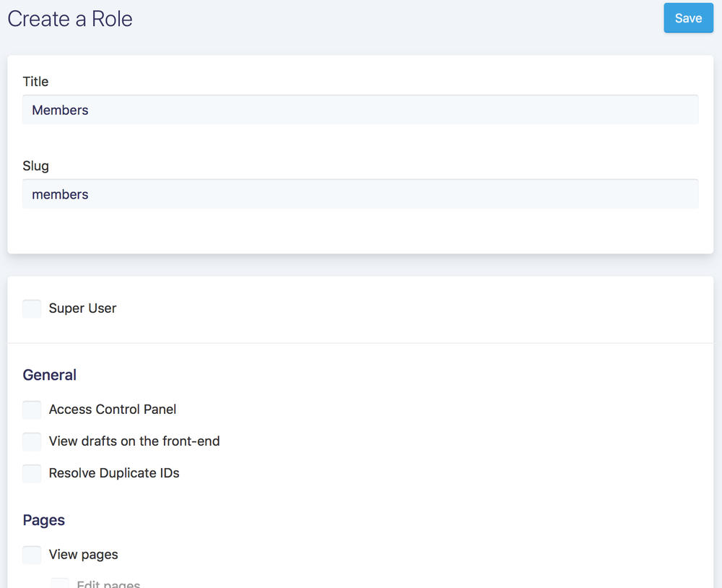Click the Title field label
Image resolution: width=722 pixels, height=588 pixels.
35,82
